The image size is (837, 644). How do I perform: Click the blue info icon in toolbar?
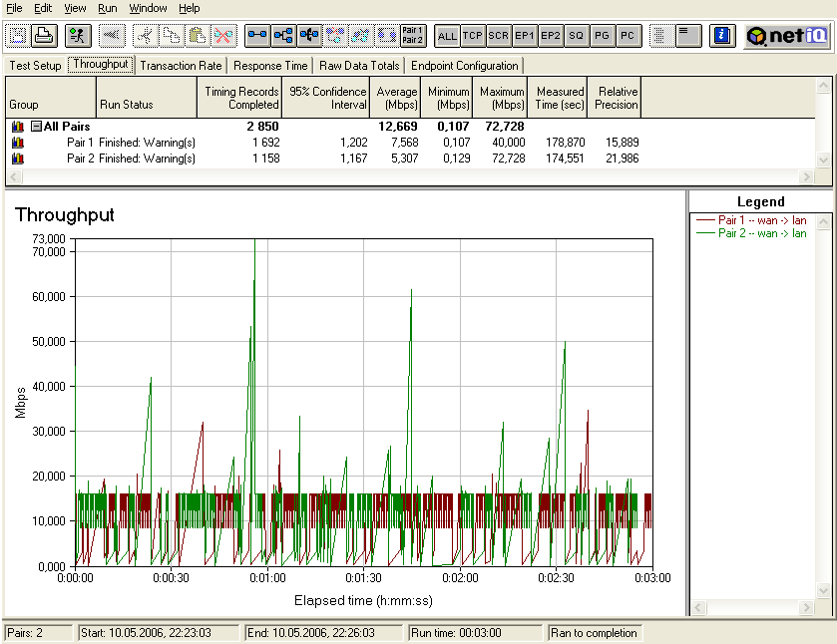[723, 36]
